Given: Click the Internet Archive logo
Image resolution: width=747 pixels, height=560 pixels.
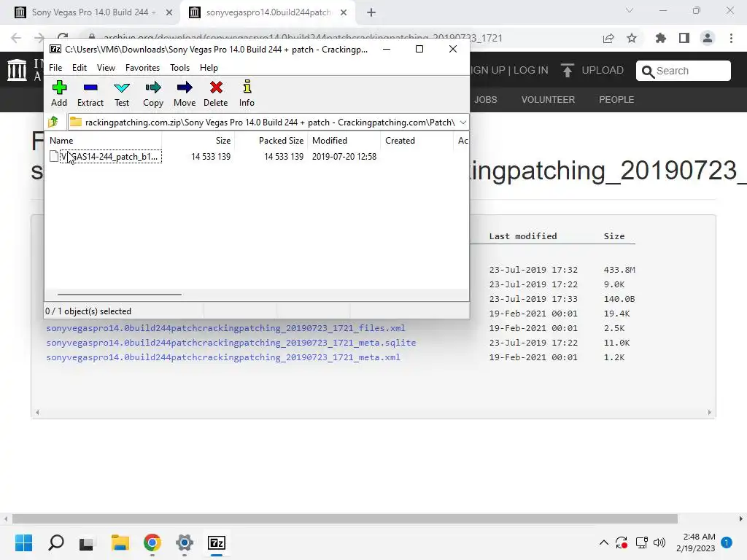Looking at the screenshot, I should pyautogui.click(x=18, y=69).
